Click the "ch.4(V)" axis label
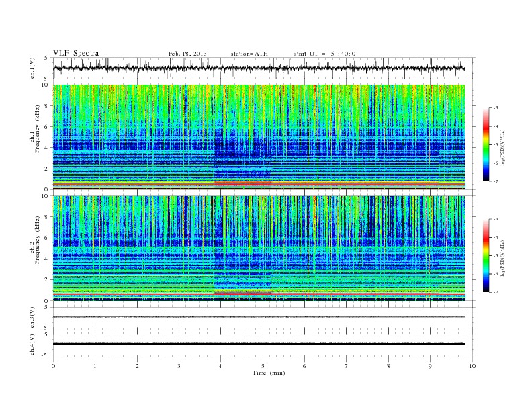Image resolution: width=532 pixels, height=411 pixels. (x=32, y=345)
